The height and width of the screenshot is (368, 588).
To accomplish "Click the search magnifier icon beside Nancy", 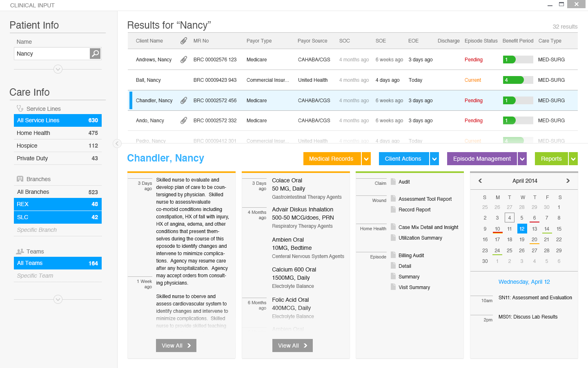I will coord(95,54).
